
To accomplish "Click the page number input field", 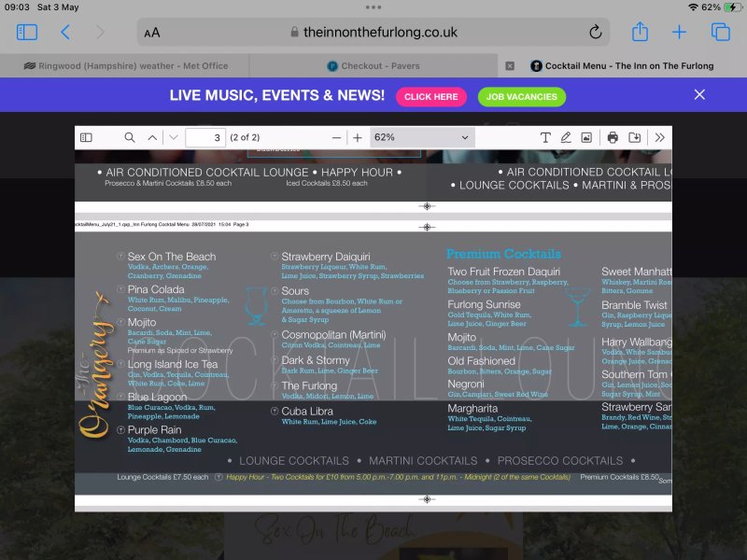I will [205, 137].
